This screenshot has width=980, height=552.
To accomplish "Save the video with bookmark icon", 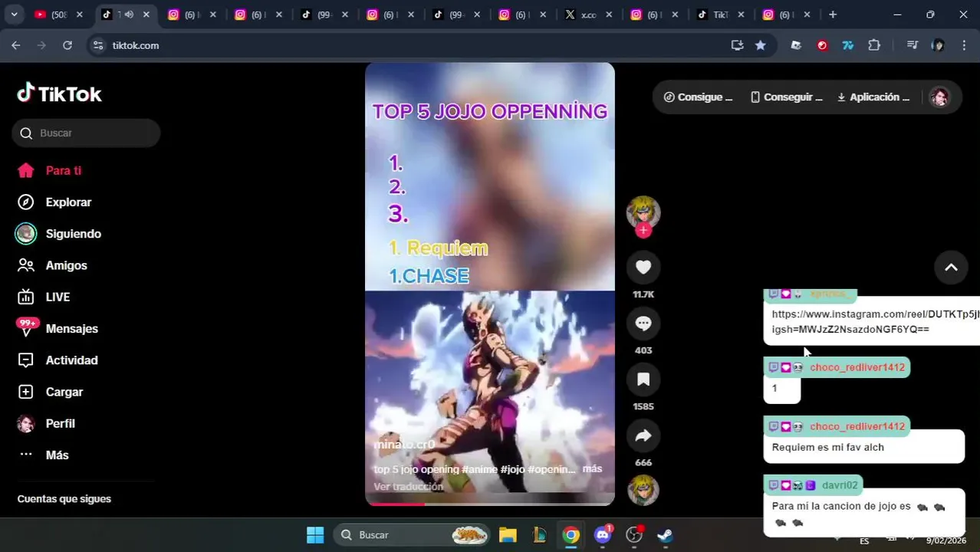I will pyautogui.click(x=643, y=379).
